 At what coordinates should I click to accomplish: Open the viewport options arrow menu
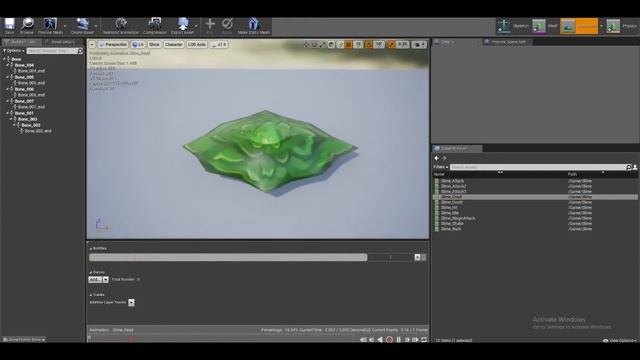tap(92, 44)
